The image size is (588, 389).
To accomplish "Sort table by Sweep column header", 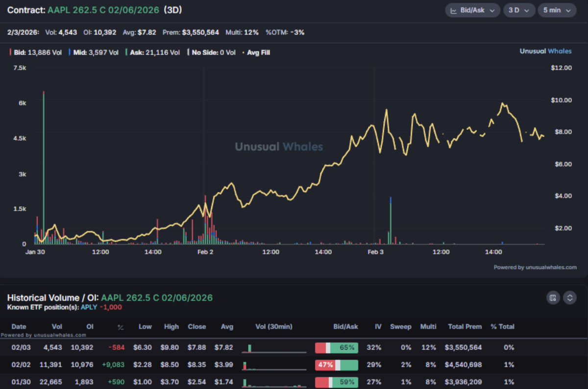I will [x=400, y=326].
